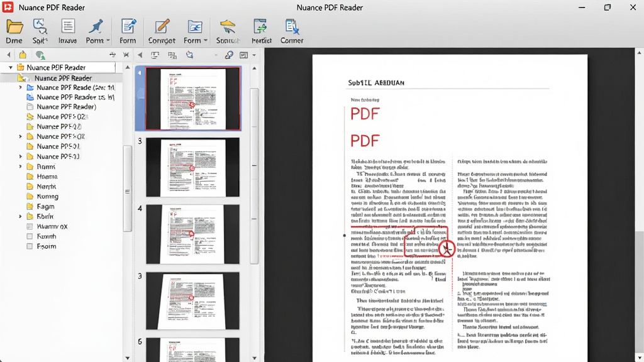644x362 pixels.
Task: Click the second red PDF heading
Action: [x=365, y=141]
